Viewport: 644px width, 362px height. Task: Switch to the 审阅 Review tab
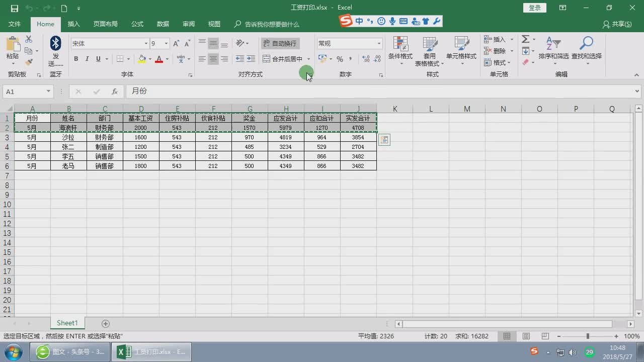pyautogui.click(x=189, y=24)
